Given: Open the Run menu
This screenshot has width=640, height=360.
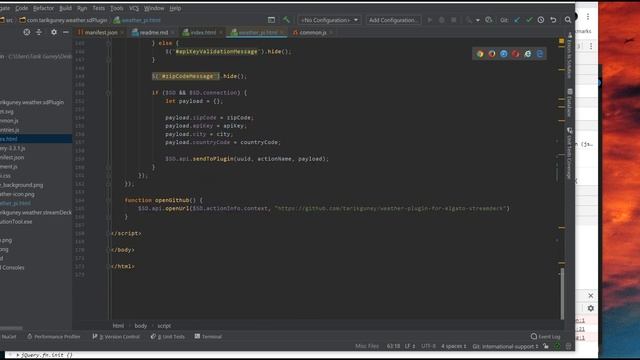Looking at the screenshot, I should point(82,8).
